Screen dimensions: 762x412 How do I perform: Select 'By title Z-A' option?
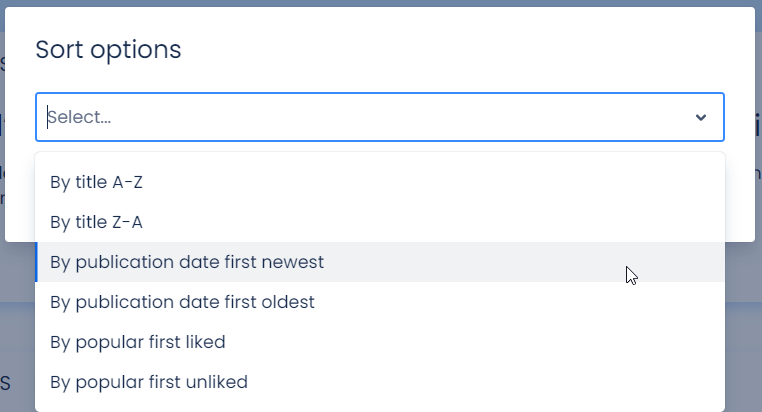tap(104, 222)
